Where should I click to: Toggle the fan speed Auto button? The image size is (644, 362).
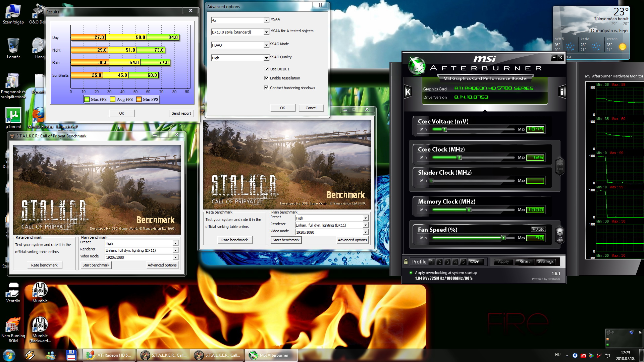538,229
